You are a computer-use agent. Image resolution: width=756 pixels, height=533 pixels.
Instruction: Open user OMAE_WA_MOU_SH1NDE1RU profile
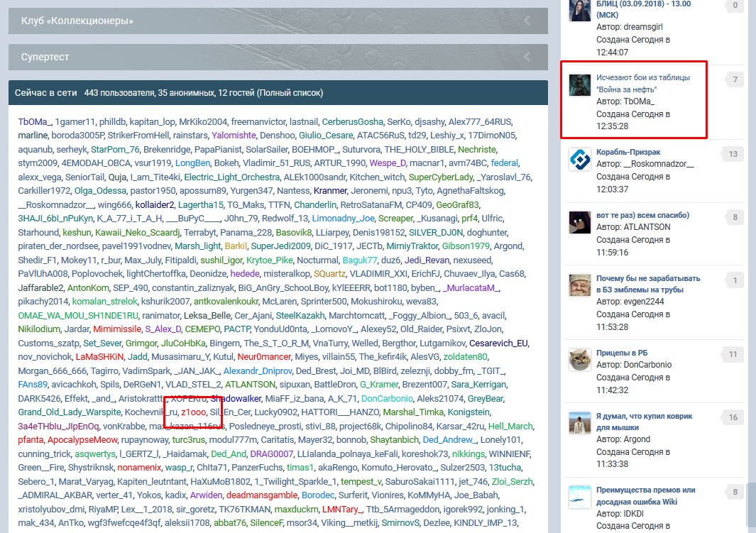(78, 316)
